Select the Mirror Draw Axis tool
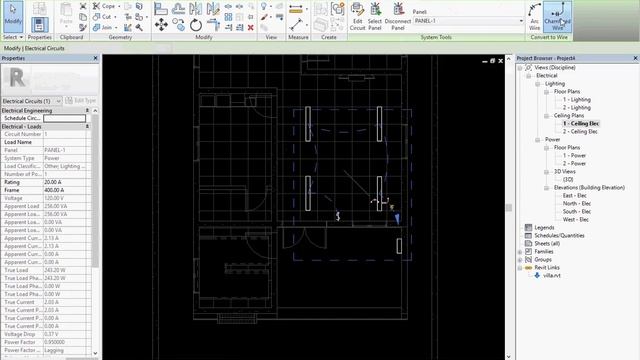This screenshot has height=360, width=640. (x=213, y=8)
